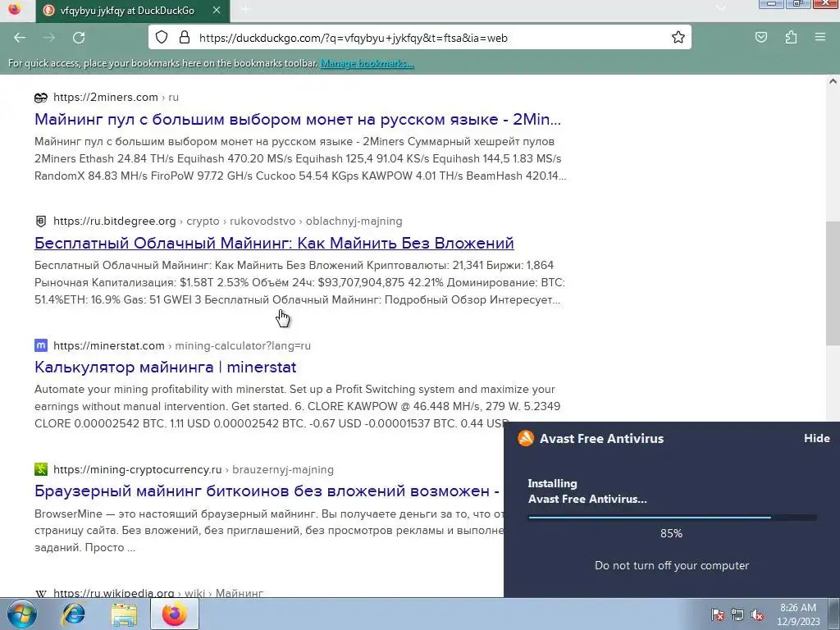
Task: Launch Internet Explorer from taskbar
Action: tap(73, 614)
